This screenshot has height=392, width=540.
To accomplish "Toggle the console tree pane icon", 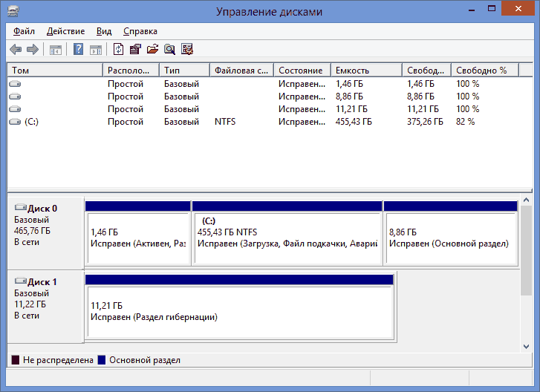I will click(x=55, y=50).
